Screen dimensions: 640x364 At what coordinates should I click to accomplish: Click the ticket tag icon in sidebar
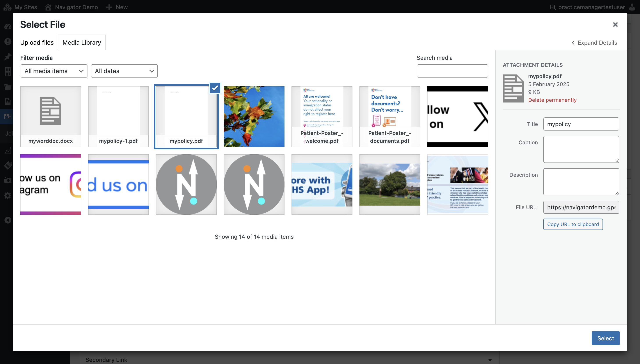(8, 165)
